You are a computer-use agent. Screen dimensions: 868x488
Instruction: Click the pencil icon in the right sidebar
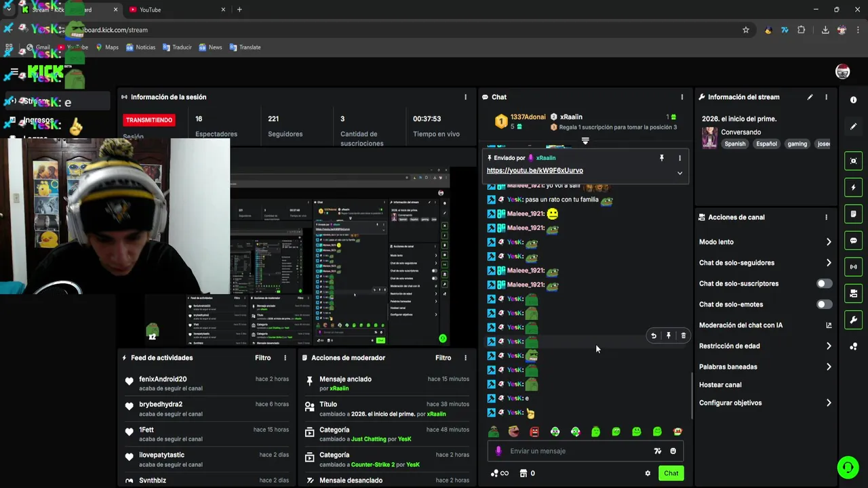[x=853, y=127]
